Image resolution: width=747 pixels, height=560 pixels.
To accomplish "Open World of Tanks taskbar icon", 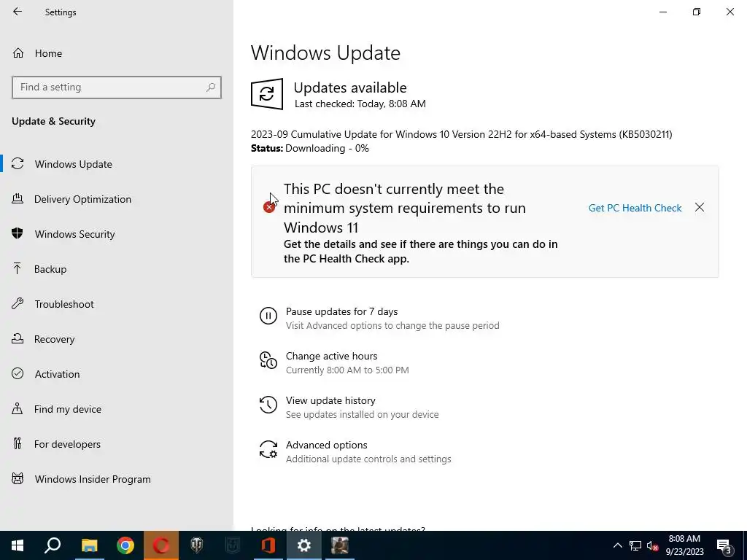I will pos(197,545).
